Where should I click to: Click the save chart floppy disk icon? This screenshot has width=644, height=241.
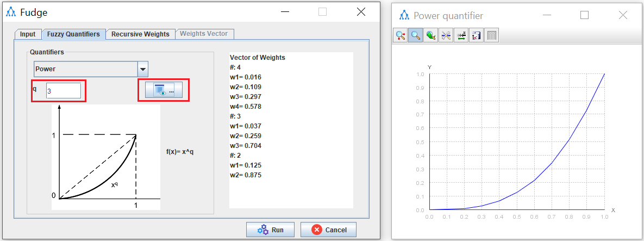[476, 35]
